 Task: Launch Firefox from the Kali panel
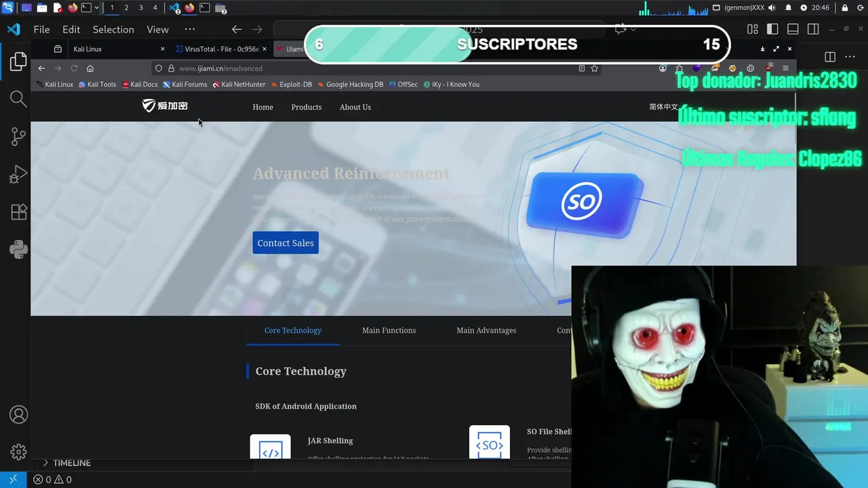tap(73, 8)
